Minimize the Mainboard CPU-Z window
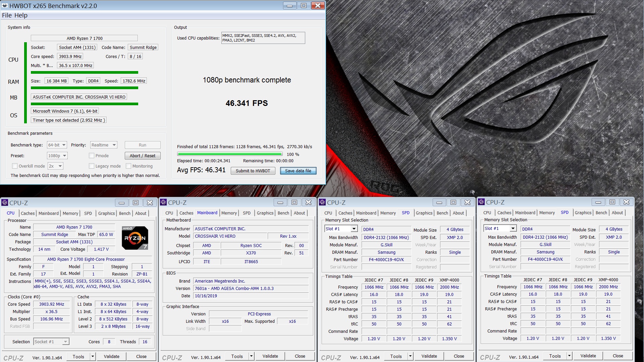 click(x=280, y=202)
